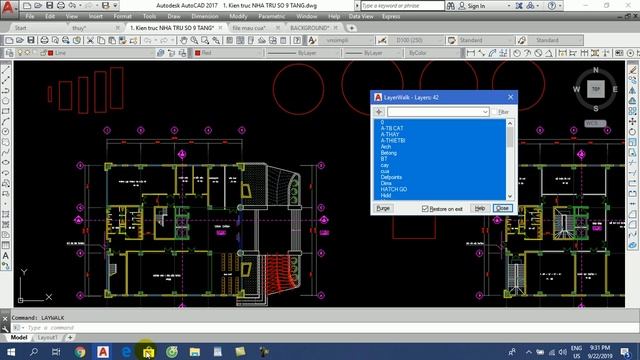Open Chrome from the Windows taskbar
This screenshot has width=640, height=360.
[80, 351]
